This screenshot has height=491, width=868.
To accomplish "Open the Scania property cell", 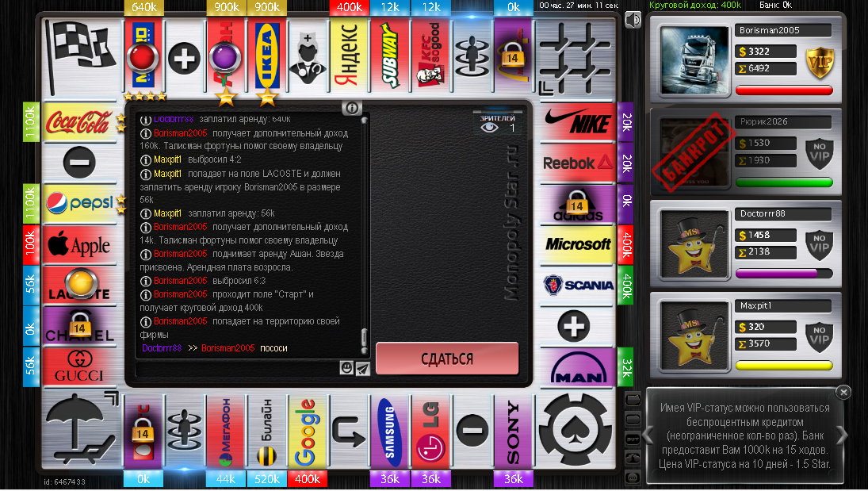I will (578, 285).
